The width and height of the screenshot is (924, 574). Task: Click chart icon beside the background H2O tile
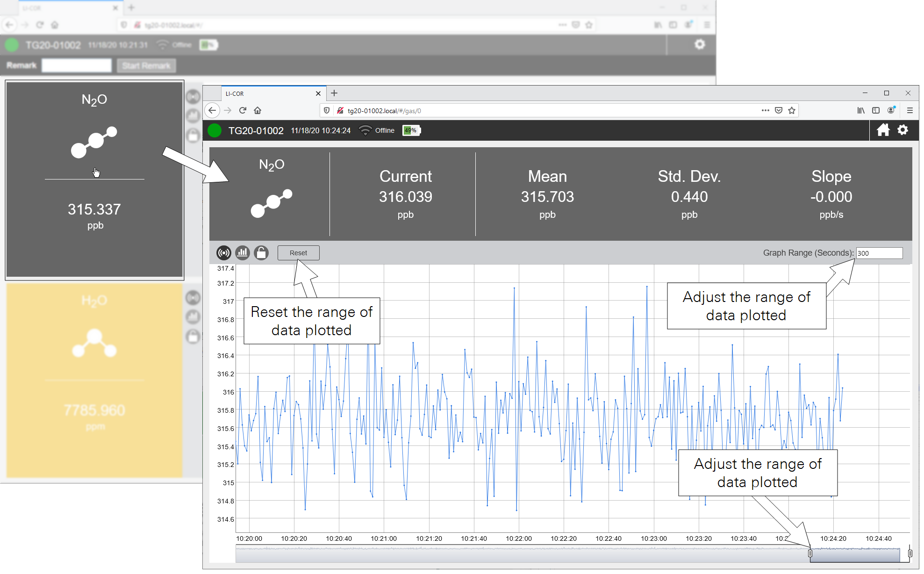[193, 317]
